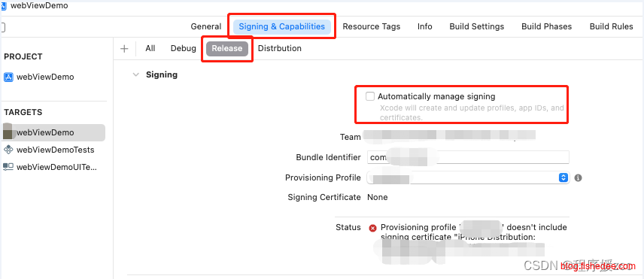The width and height of the screenshot is (644, 279).
Task: Click the provisioning profile info icon
Action: coord(579,177)
